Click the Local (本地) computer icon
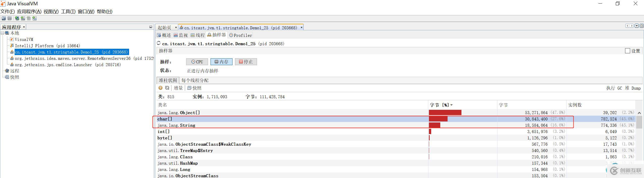Viewport: 644px width, 178px height. (x=7, y=33)
